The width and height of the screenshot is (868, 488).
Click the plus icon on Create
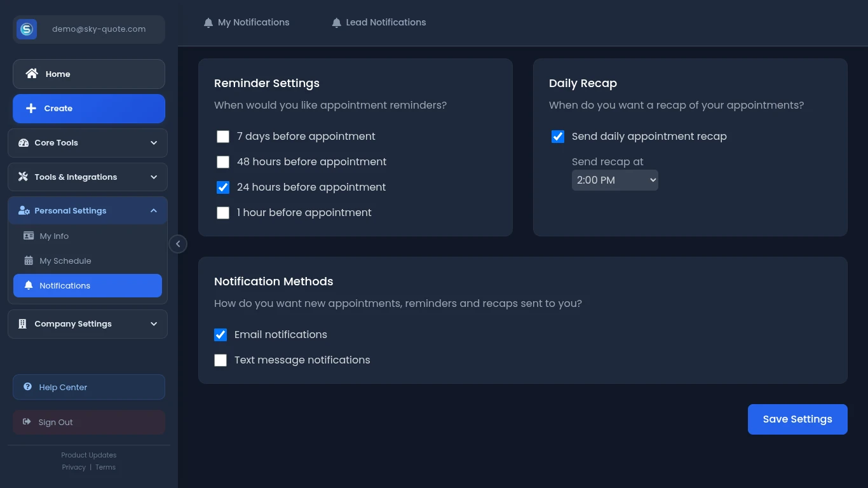click(31, 109)
